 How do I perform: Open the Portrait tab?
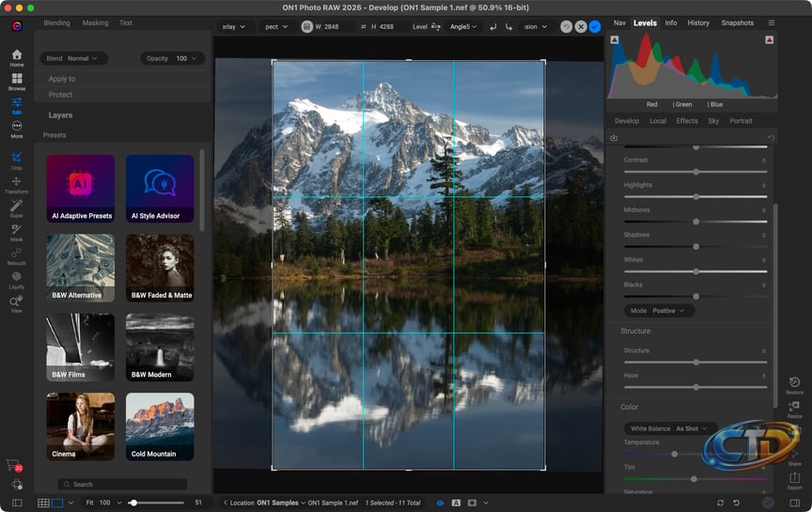[741, 120]
